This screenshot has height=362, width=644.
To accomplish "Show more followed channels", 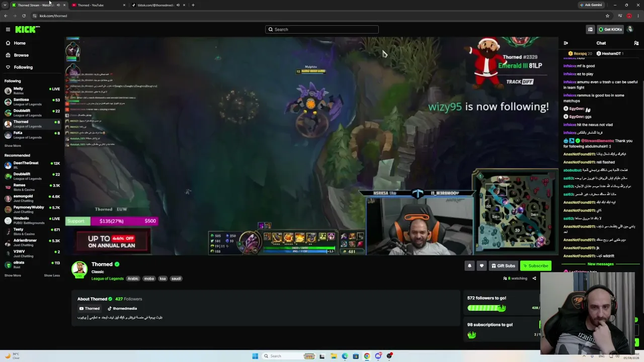I will [13, 146].
